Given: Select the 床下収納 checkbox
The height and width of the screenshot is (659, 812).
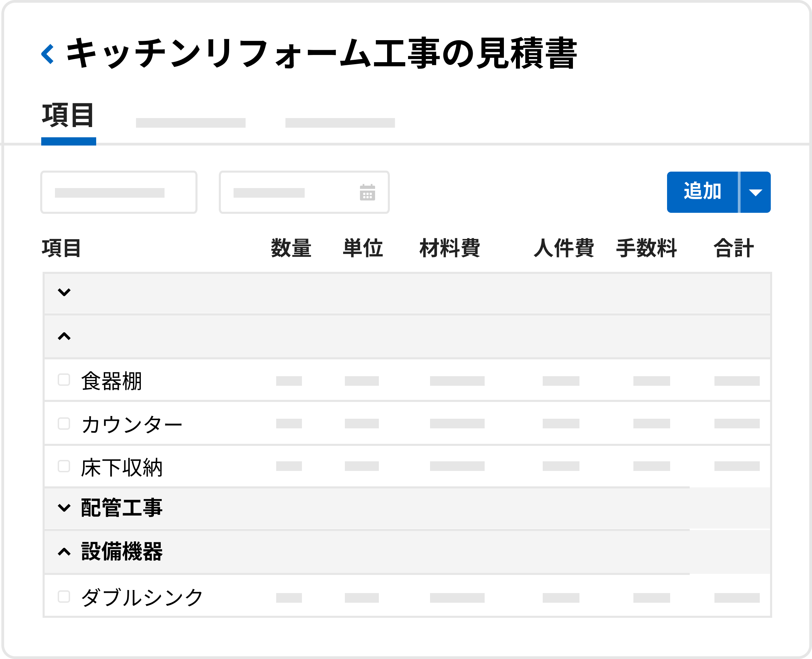Looking at the screenshot, I should [64, 466].
